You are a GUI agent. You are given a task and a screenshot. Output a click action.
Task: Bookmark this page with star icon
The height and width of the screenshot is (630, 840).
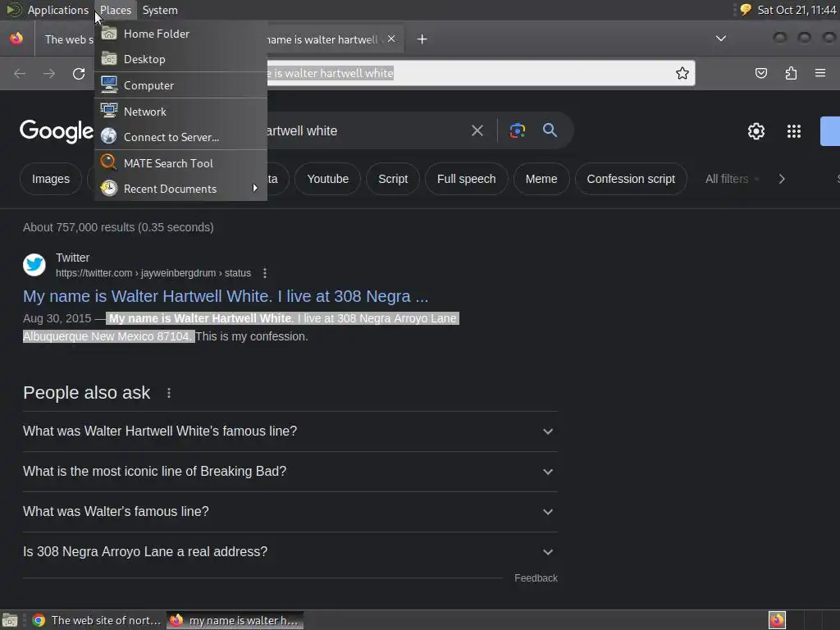coord(682,73)
